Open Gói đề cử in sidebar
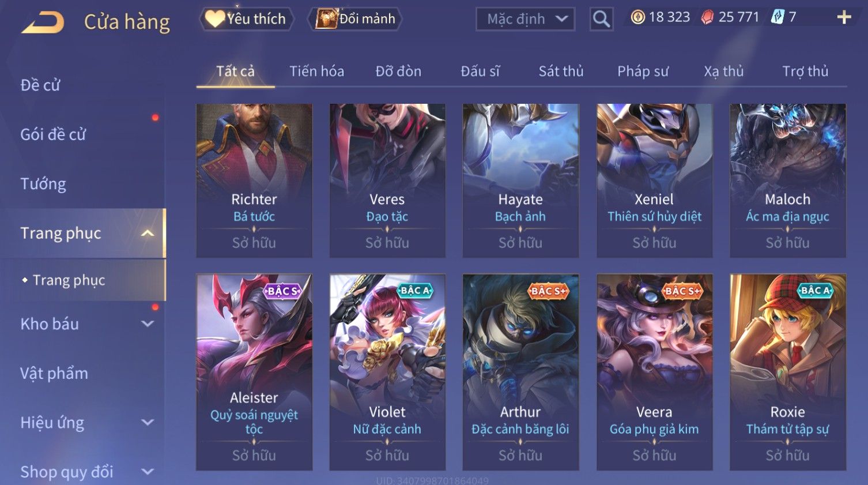Image resolution: width=868 pixels, height=485 pixels. (x=53, y=134)
